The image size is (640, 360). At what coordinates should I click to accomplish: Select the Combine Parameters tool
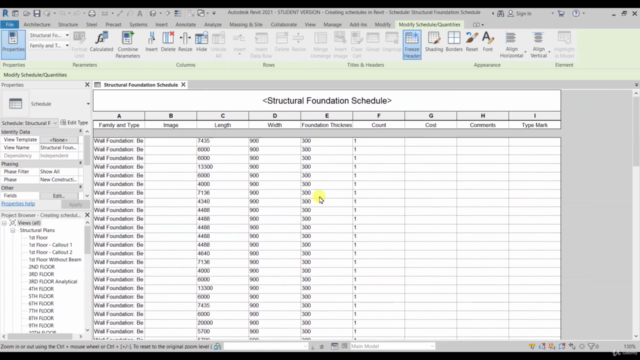click(x=127, y=44)
